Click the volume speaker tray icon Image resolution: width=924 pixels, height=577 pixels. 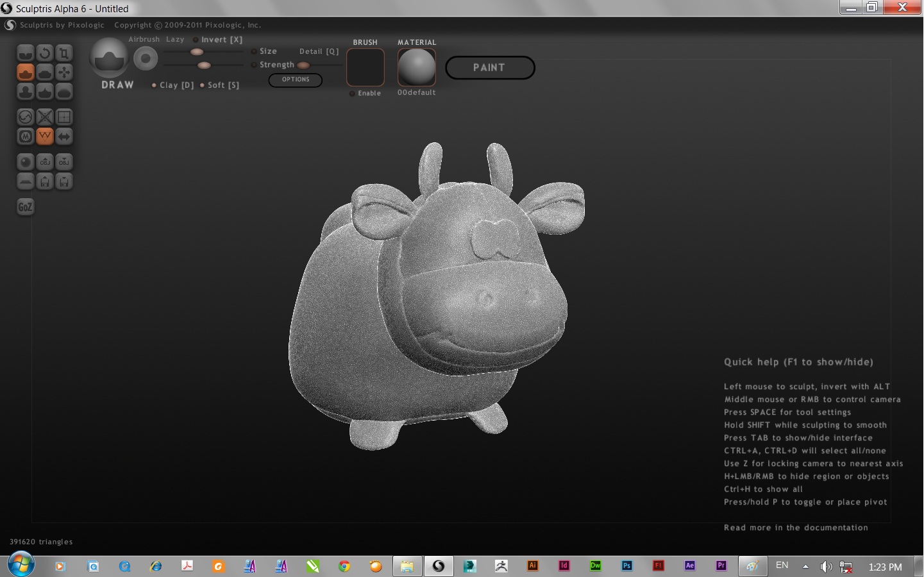pyautogui.click(x=826, y=567)
